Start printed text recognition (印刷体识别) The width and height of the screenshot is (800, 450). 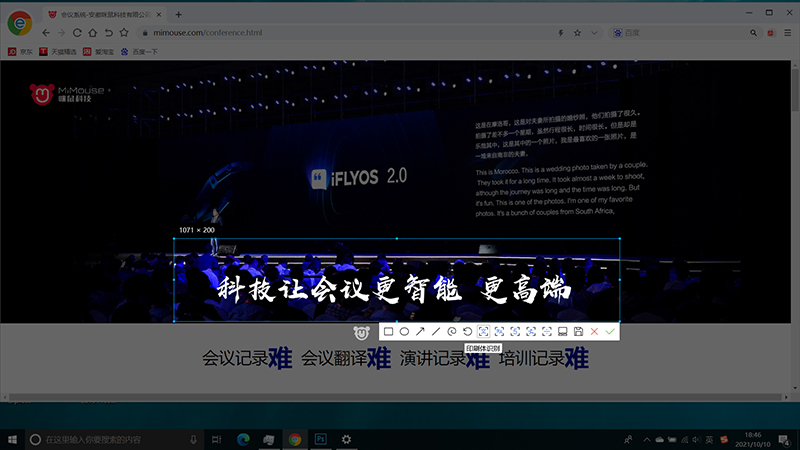[483, 332]
